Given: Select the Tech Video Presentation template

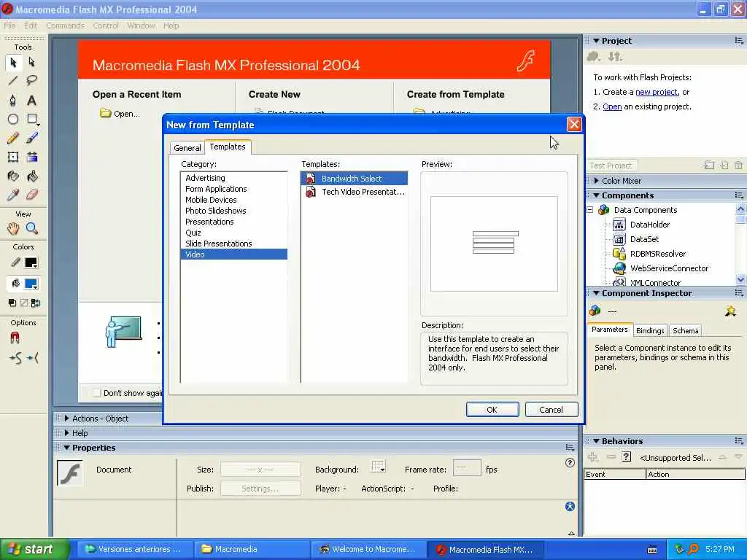Looking at the screenshot, I should click(355, 192).
